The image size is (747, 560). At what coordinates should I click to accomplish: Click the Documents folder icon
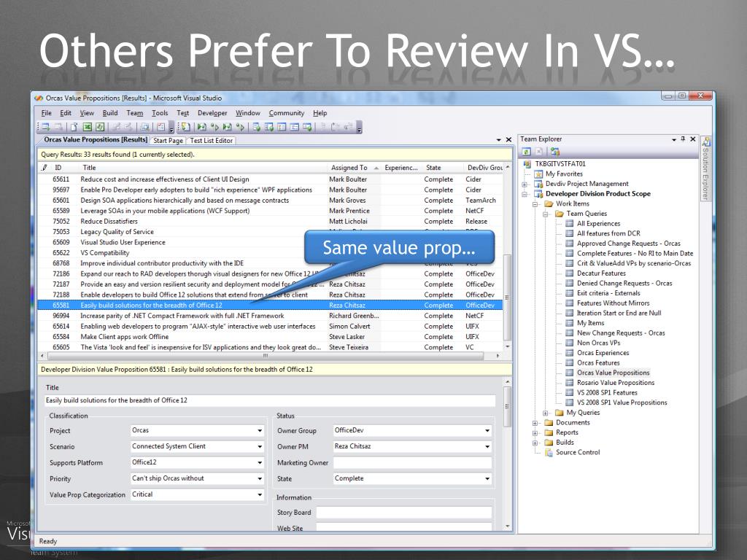pyautogui.click(x=549, y=422)
